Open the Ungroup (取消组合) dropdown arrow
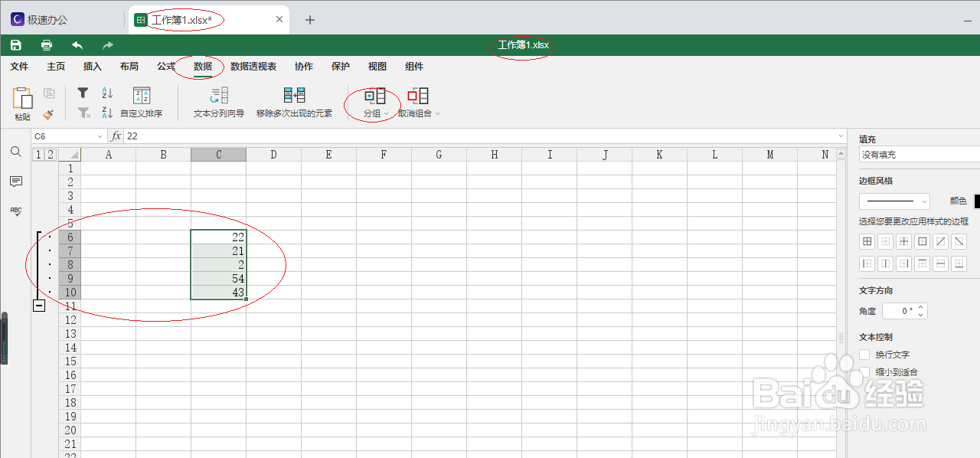Screen dimensions: 980x458 point(437,114)
